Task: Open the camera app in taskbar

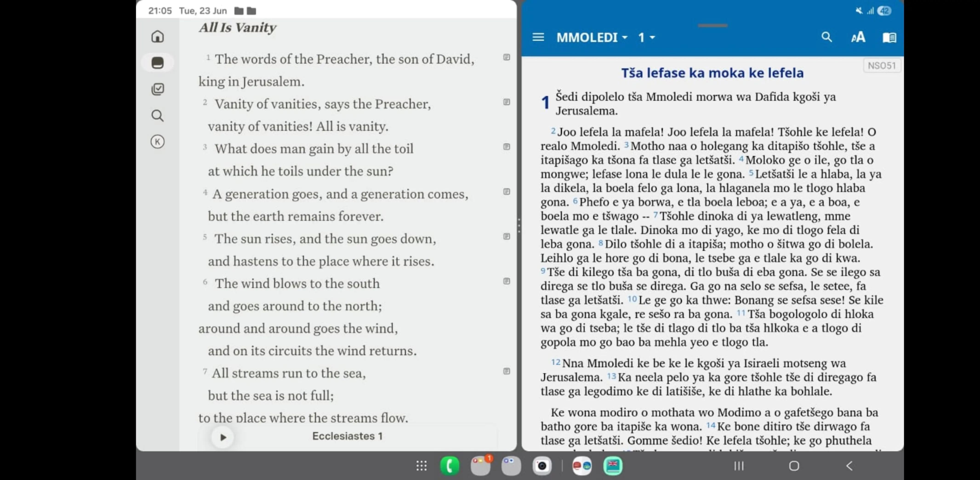Action: point(542,466)
